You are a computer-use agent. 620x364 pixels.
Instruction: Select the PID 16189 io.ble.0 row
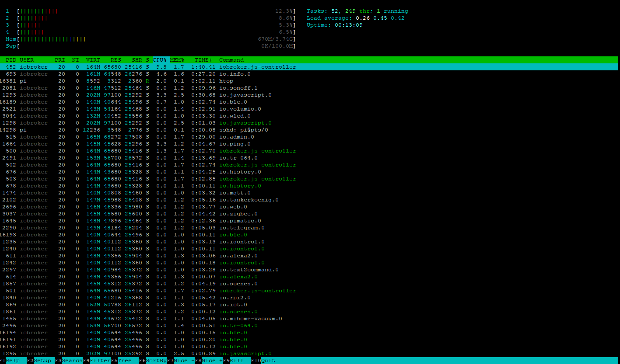309,102
